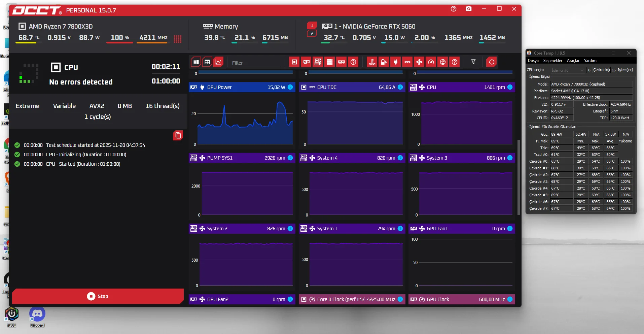This screenshot has width=644, height=334.
Task: Open info for Core 0 Clock sensor
Action: point(400,299)
